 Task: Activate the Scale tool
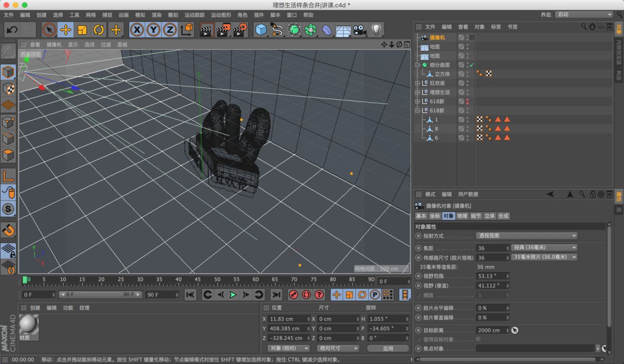(x=82, y=30)
